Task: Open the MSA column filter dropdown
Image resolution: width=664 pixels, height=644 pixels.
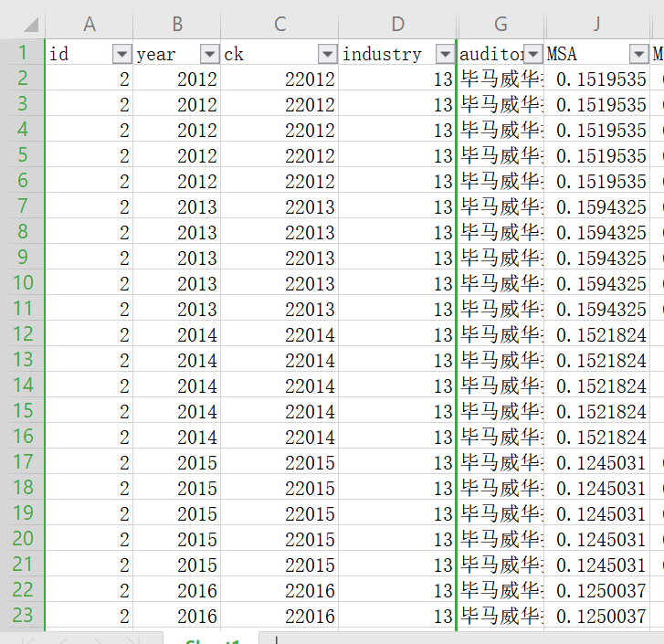Action: click(x=639, y=54)
